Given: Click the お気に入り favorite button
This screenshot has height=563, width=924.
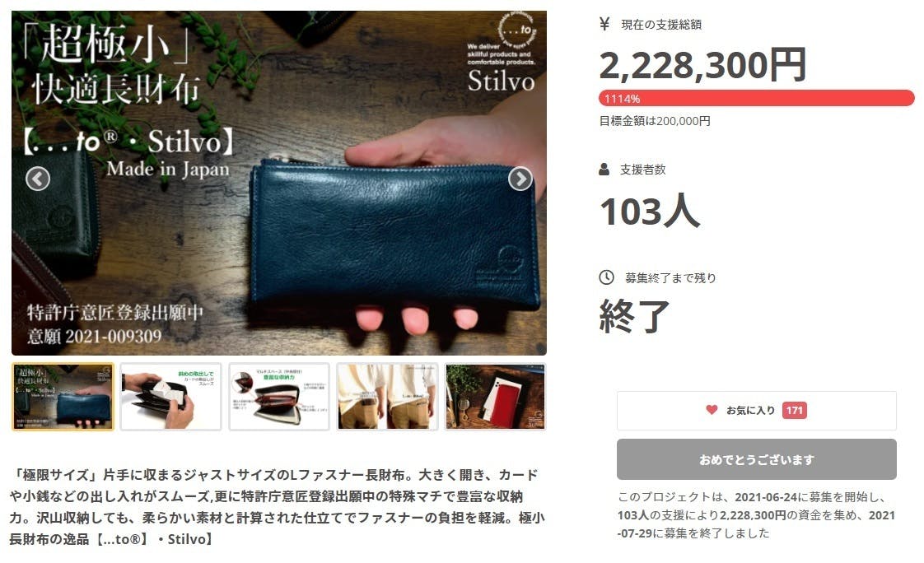Looking at the screenshot, I should click(757, 411).
